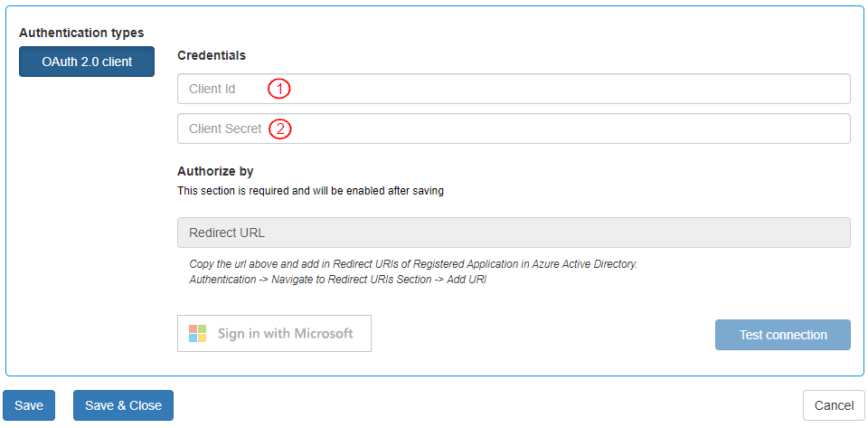Click the Microsoft logo icon
Viewport: 868px width, 428px height.
[x=198, y=333]
